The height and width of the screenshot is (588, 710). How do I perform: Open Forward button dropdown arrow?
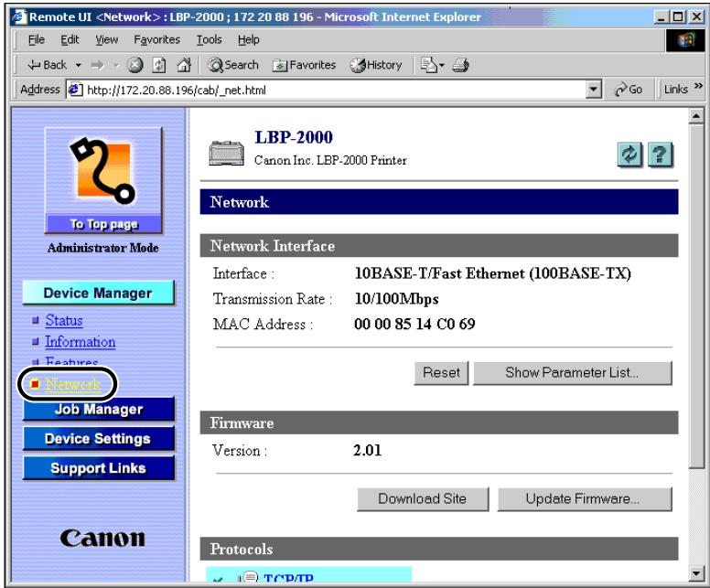tap(116, 66)
